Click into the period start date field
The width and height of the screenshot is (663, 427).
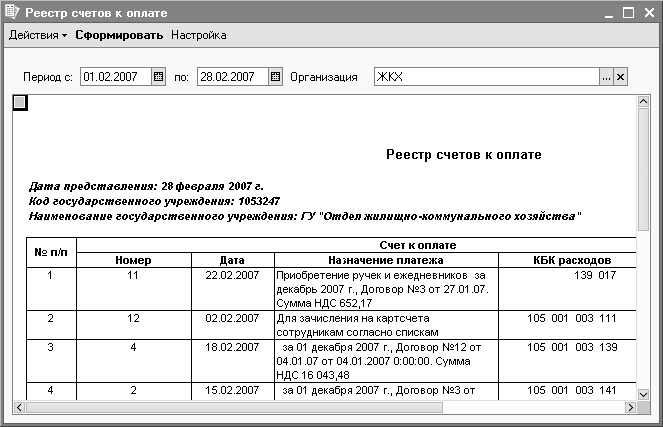114,77
